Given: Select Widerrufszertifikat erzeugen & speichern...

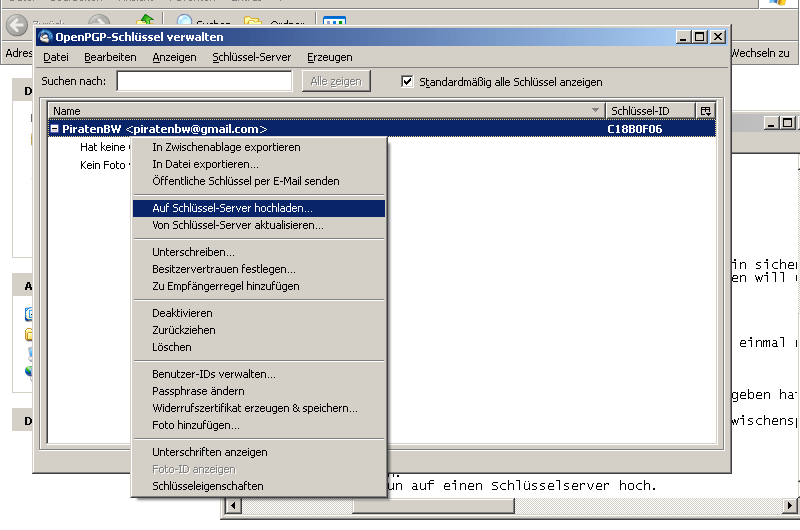Looking at the screenshot, I should point(259,408).
